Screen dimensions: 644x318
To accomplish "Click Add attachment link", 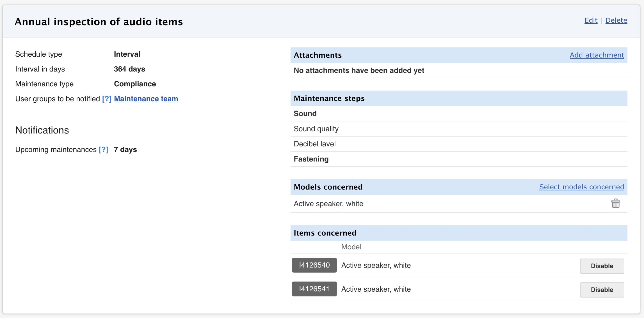I will pyautogui.click(x=597, y=55).
